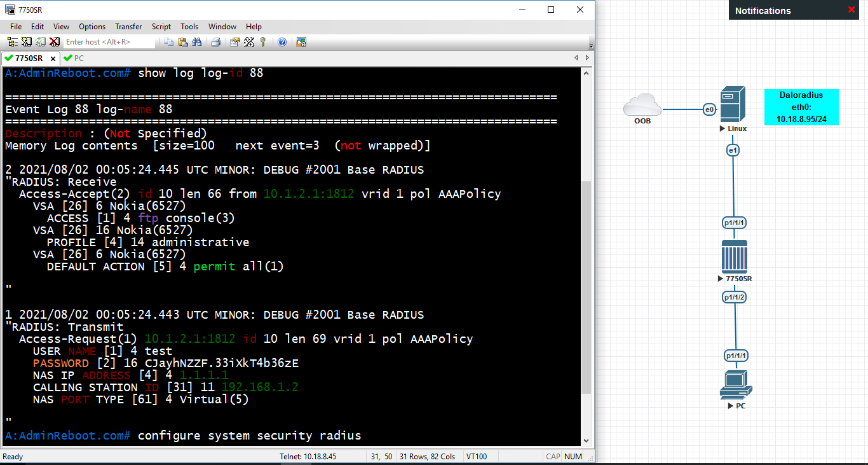Click the Paste clipboard icon
Screen dimensions: 868x465
(x=183, y=42)
